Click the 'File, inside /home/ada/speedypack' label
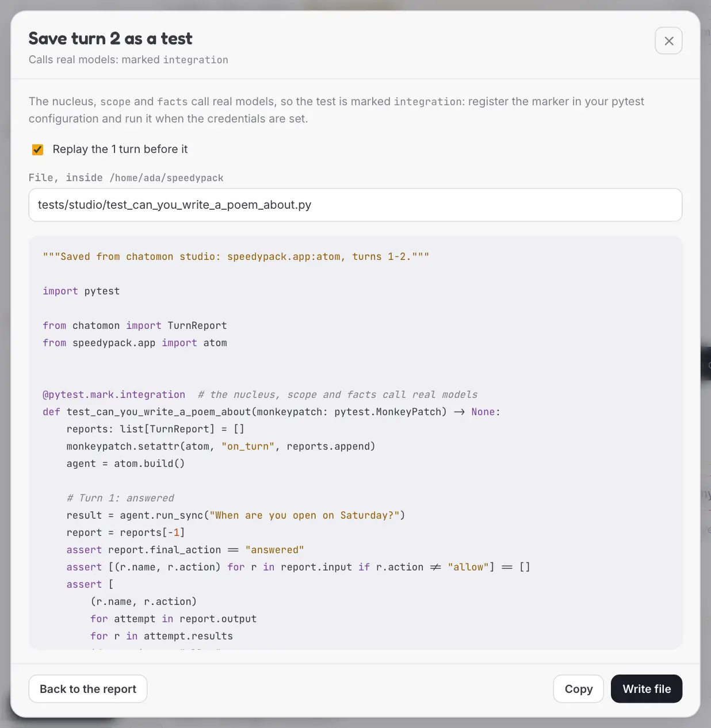Screen dimensions: 711x728 (126, 178)
